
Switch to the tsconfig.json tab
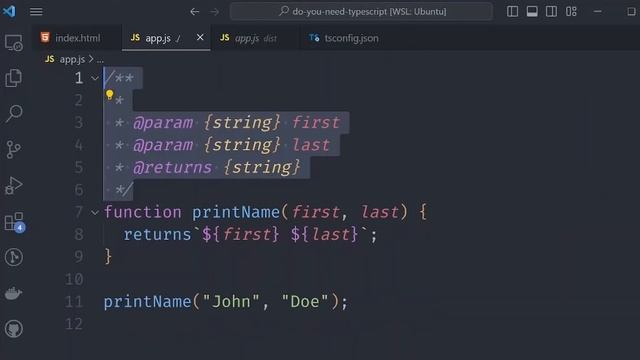tap(344, 38)
